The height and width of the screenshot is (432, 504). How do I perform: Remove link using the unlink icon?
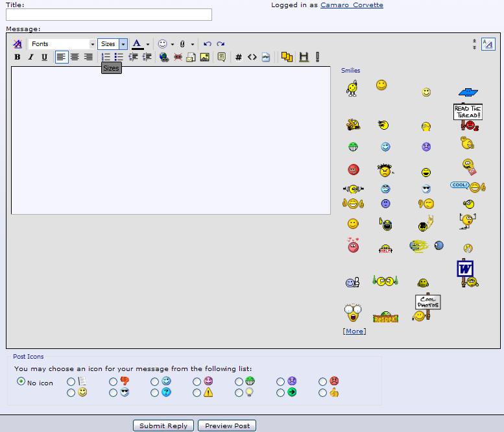(178, 57)
